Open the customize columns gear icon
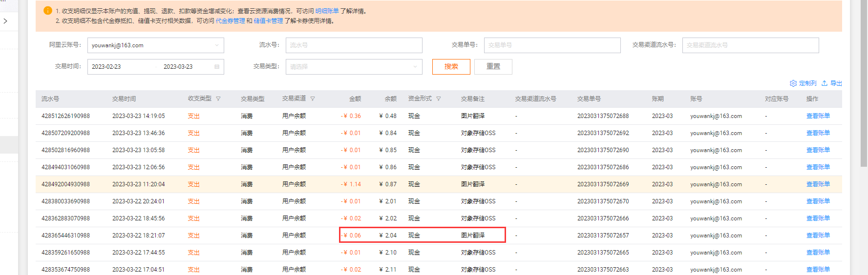 (x=793, y=83)
